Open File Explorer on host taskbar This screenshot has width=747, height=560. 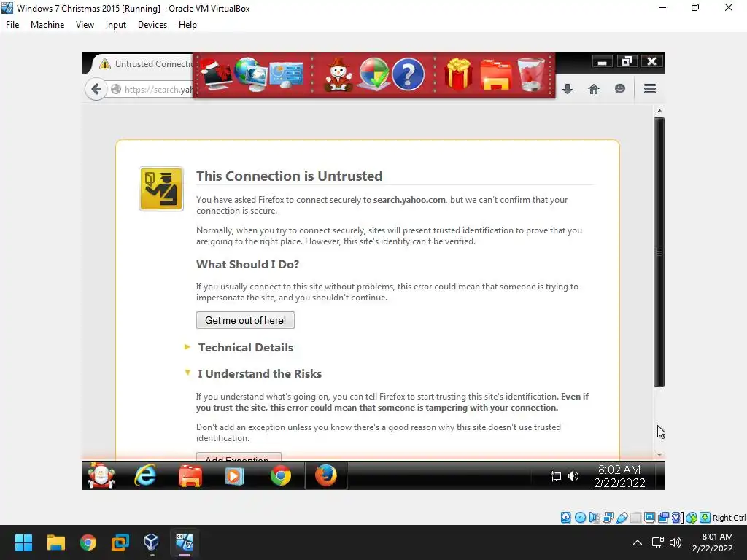pyautogui.click(x=55, y=542)
